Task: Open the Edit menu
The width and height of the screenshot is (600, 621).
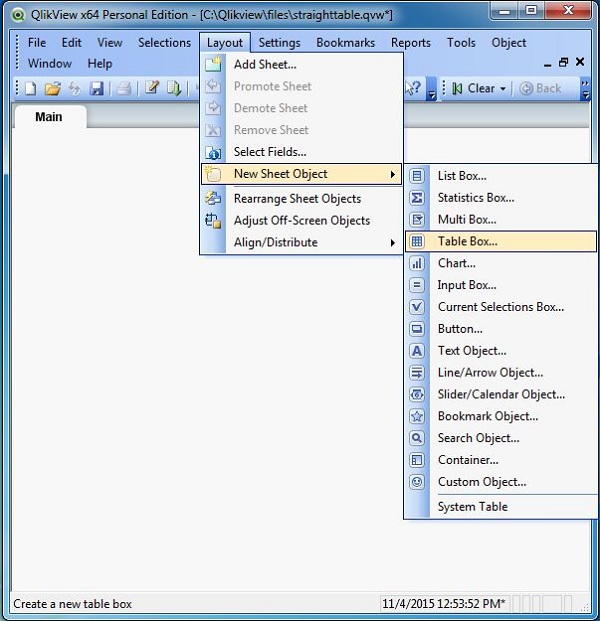Action: pyautogui.click(x=71, y=42)
